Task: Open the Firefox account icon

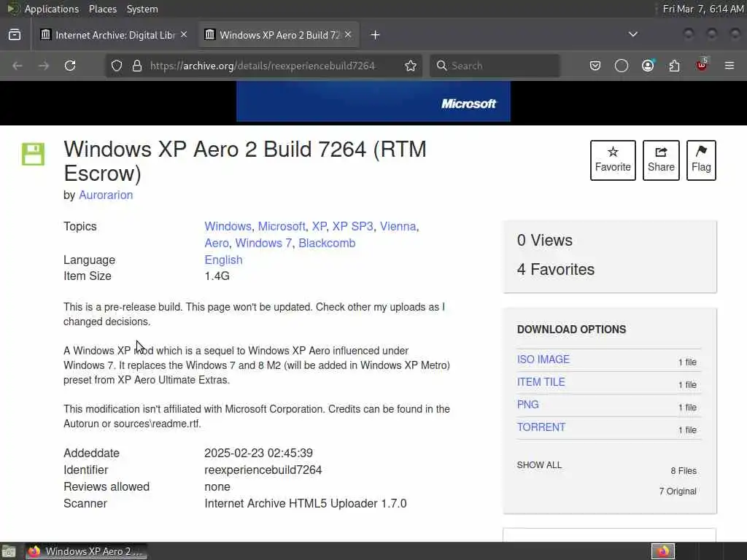Action: 648,66
